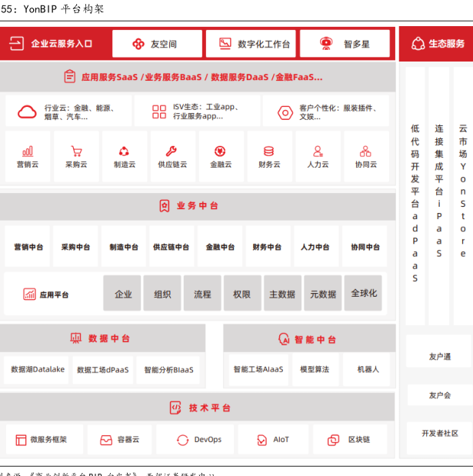The width and height of the screenshot is (473, 476).
Task: Click the 数字化工作台 screen icon
Action: (225, 44)
